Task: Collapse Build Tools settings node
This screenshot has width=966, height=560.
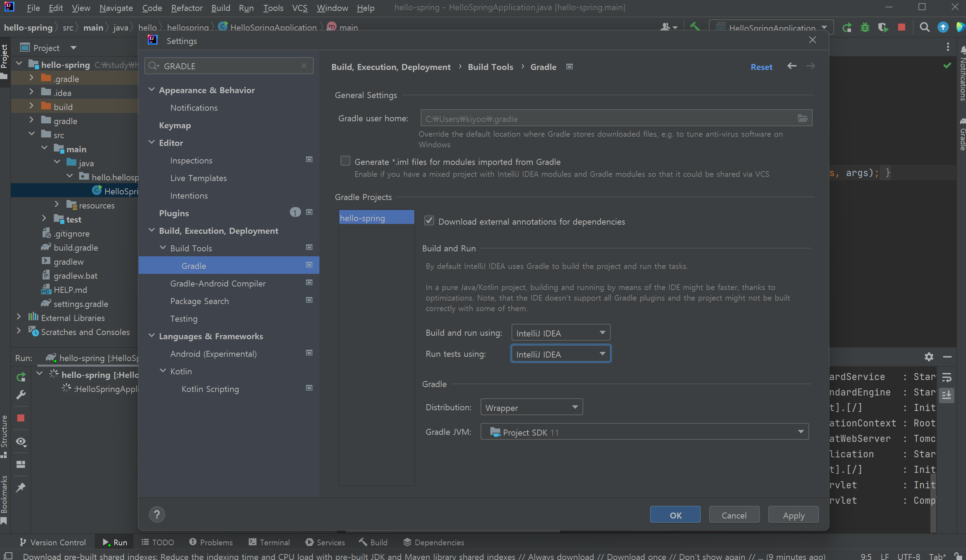Action: [163, 248]
